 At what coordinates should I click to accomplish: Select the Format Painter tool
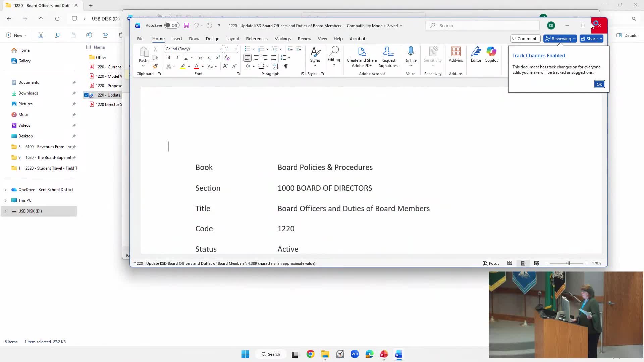(155, 66)
